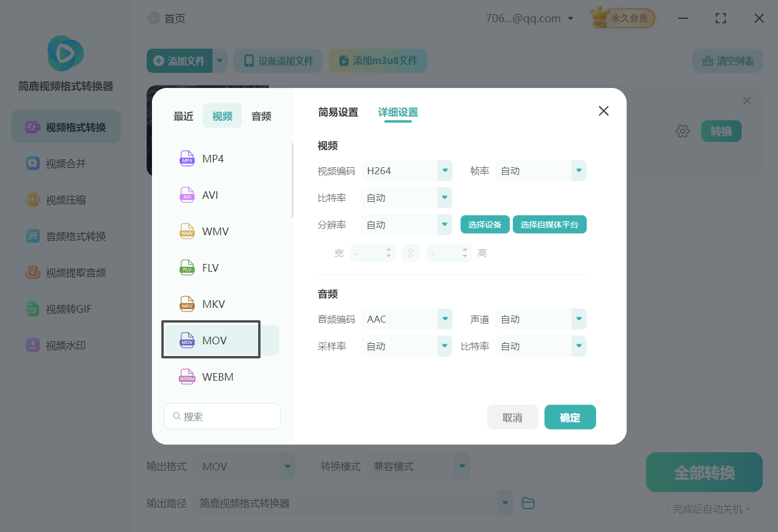Click the link icon between width and height
The image size is (778, 532).
pyautogui.click(x=411, y=252)
